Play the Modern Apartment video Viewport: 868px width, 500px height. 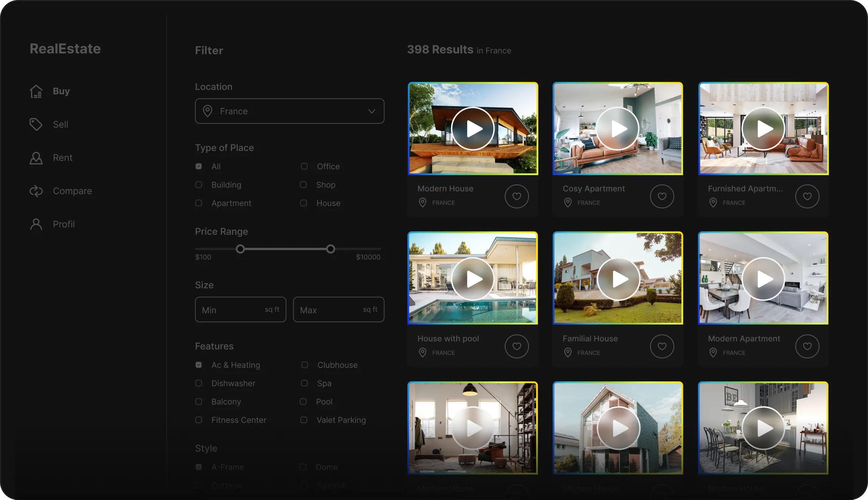[763, 279]
